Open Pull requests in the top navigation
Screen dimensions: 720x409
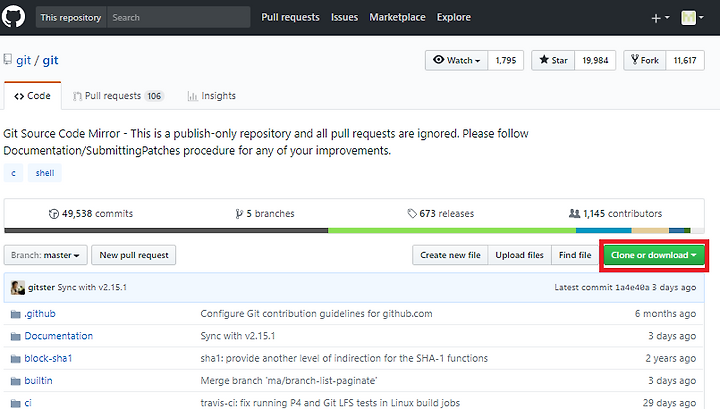click(x=290, y=17)
